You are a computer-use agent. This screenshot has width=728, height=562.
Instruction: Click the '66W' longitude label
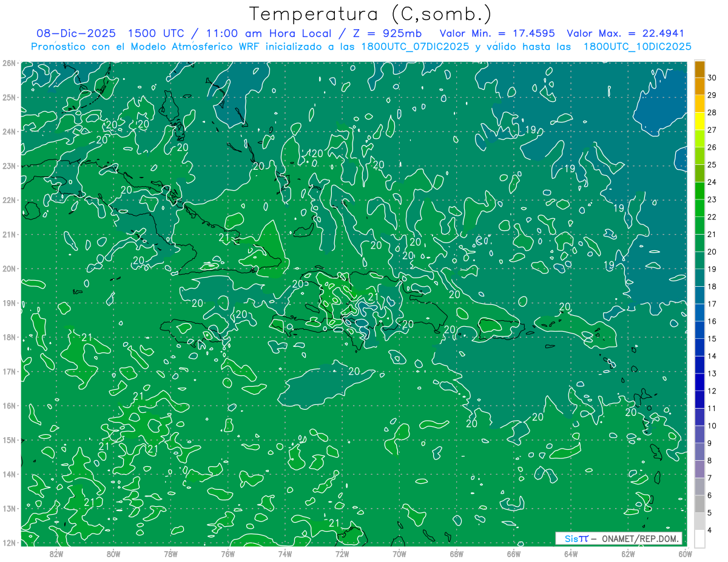[513, 553]
